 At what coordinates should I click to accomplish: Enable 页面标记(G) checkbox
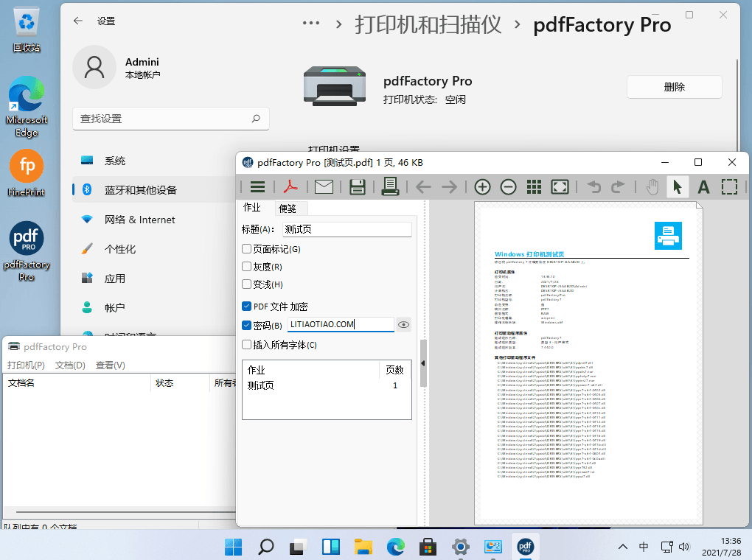point(246,249)
